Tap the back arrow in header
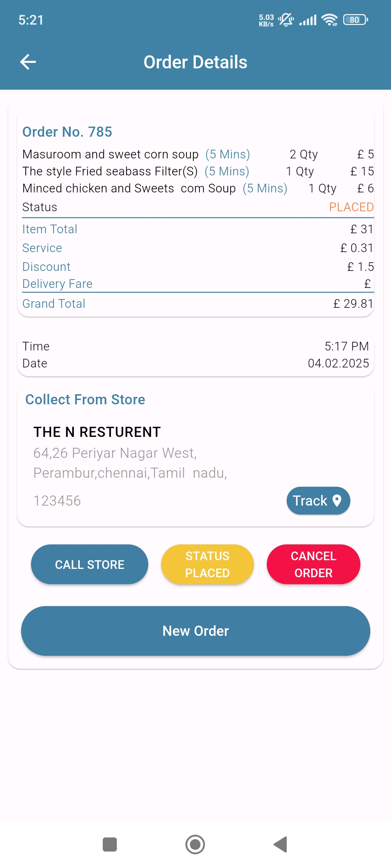Image resolution: width=391 pixels, height=868 pixels. [28, 62]
